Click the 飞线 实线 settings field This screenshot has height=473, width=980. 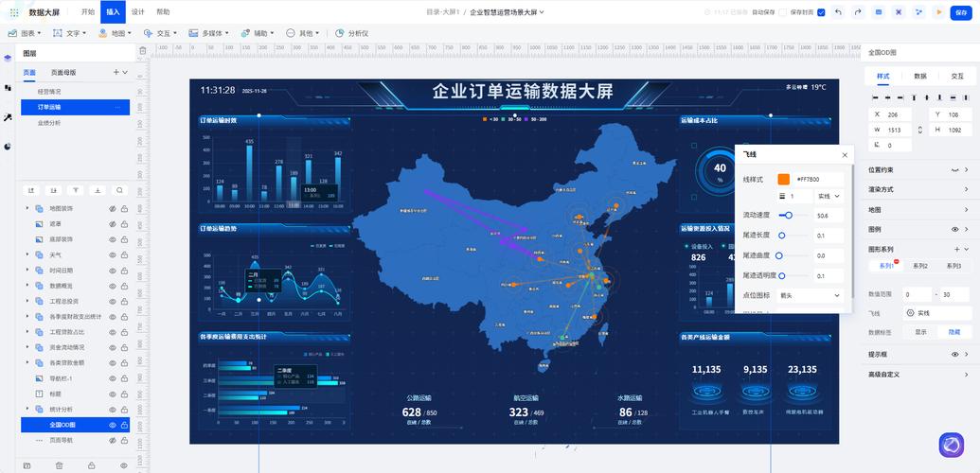coord(937,313)
